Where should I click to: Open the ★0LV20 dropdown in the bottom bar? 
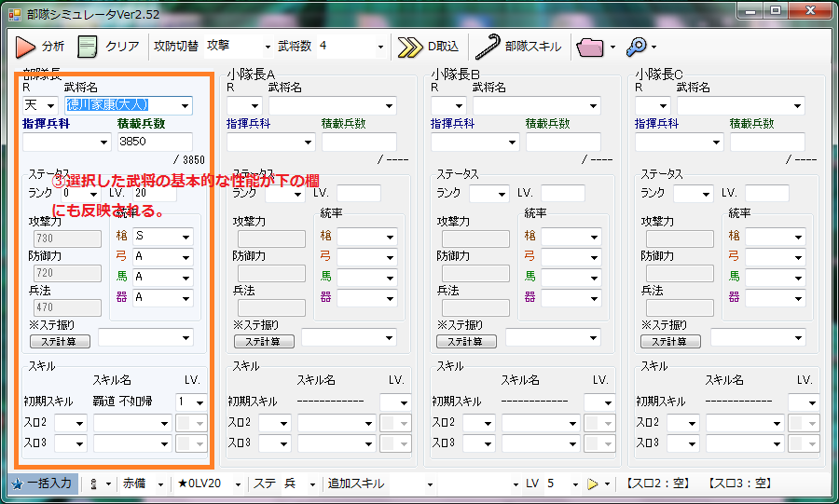(x=238, y=484)
